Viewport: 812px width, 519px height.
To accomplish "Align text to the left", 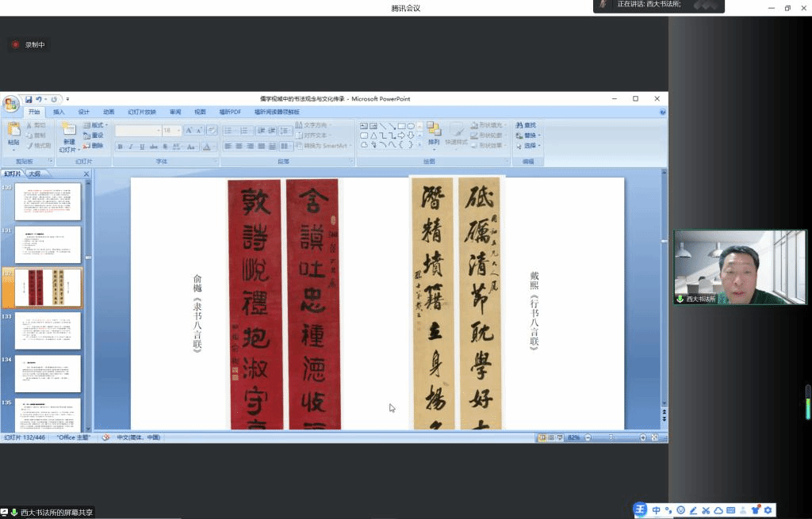I will [228, 147].
